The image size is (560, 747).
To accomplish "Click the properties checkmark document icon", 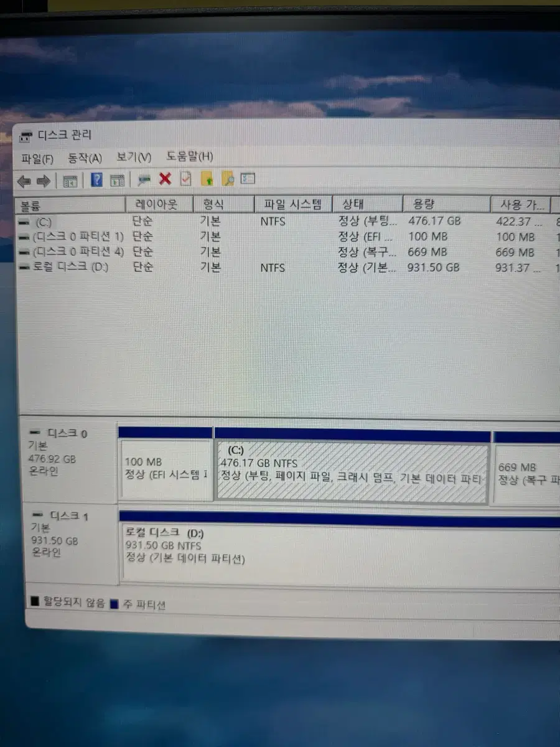I will click(x=185, y=179).
